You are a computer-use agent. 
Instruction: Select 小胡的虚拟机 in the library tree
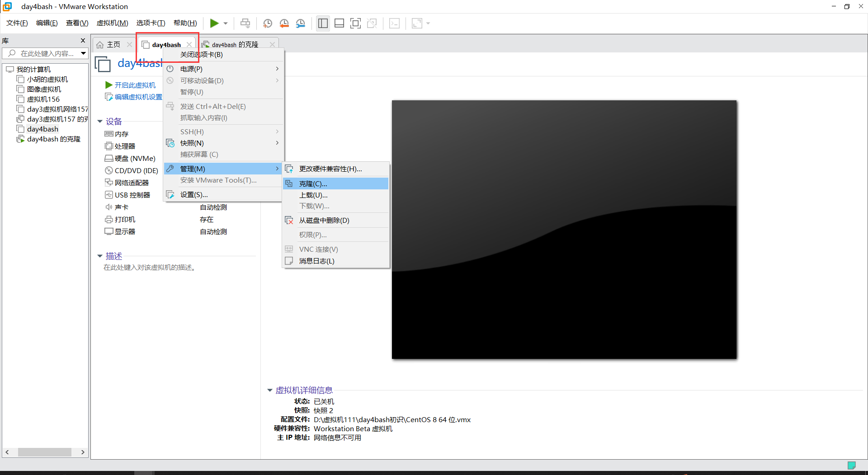[47, 79]
